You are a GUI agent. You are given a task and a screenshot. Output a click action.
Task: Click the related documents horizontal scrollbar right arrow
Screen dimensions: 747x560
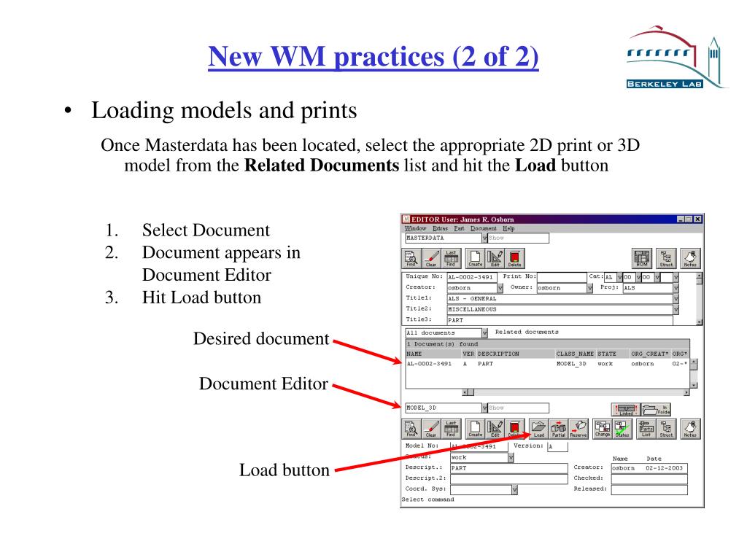(x=686, y=393)
